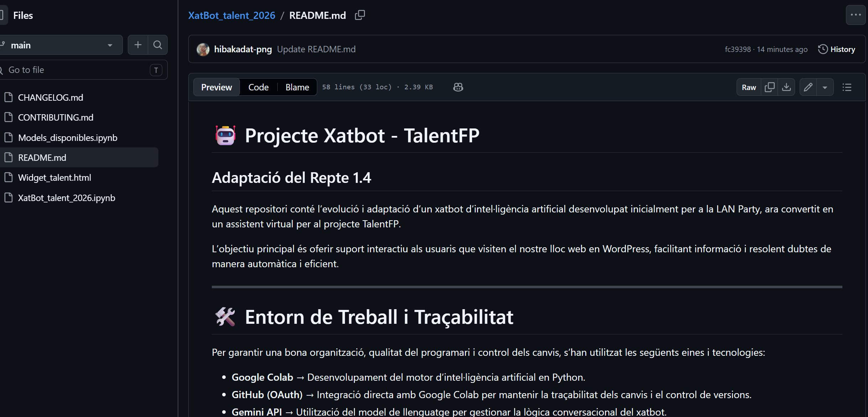The image size is (868, 417).
Task: Open the three-dot more options menu
Action: click(856, 15)
